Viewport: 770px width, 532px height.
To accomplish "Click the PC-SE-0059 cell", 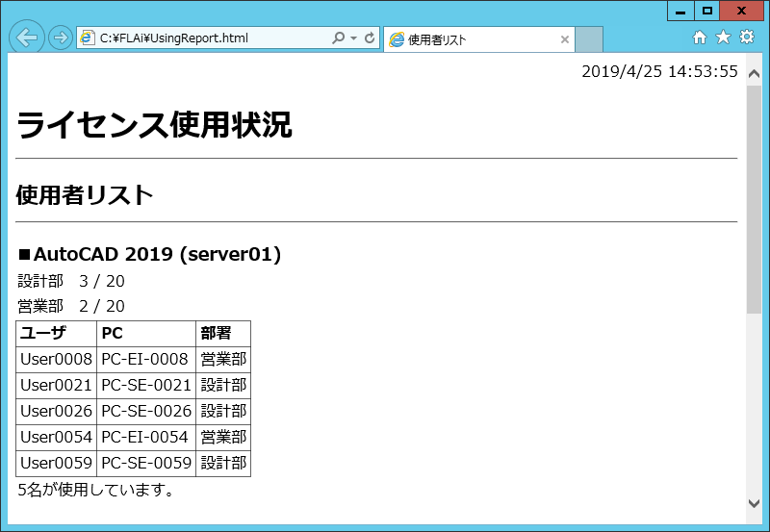I will [146, 464].
